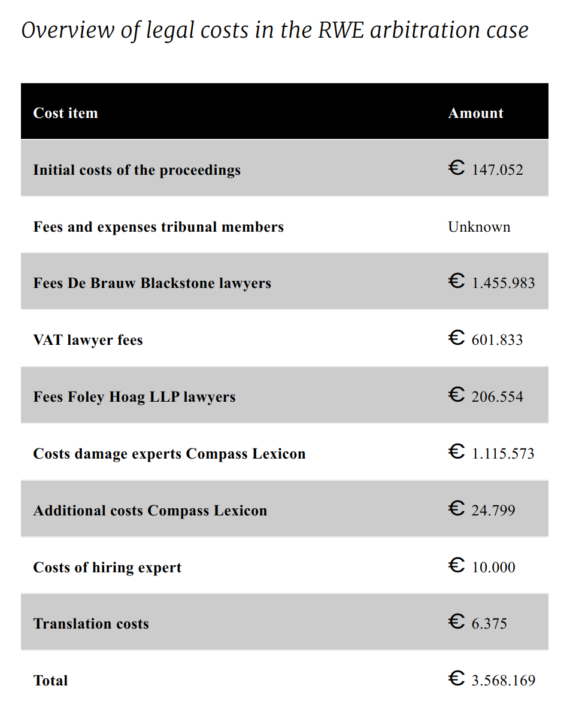
Task: Select the 'Costs of hiring expert' label
Action: coord(107,568)
